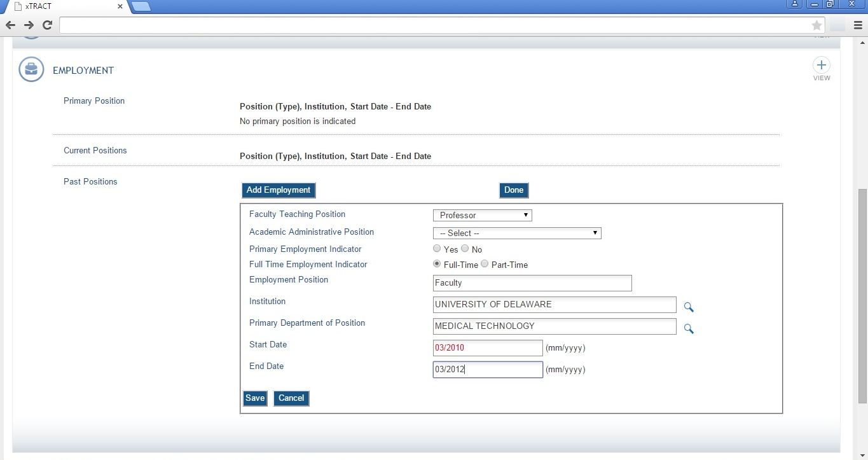The height and width of the screenshot is (460, 868).
Task: Select Yes for Primary Employment Indicator
Action: (x=437, y=249)
